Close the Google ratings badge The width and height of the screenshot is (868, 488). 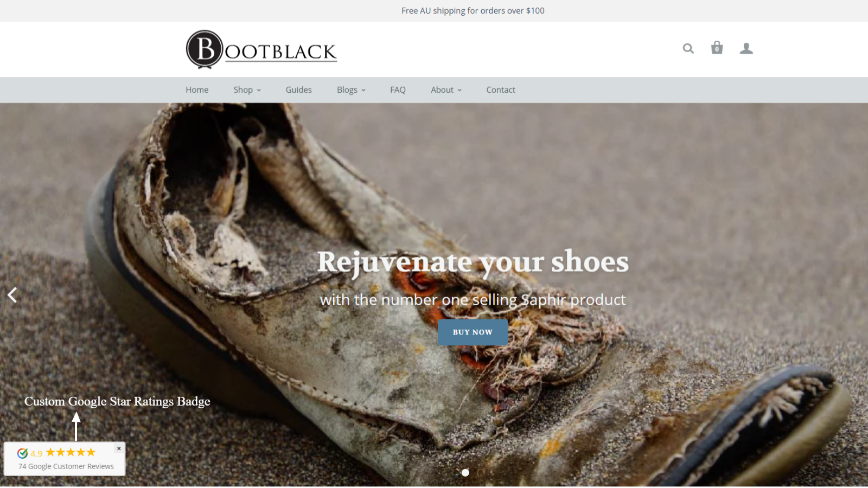pos(119,448)
